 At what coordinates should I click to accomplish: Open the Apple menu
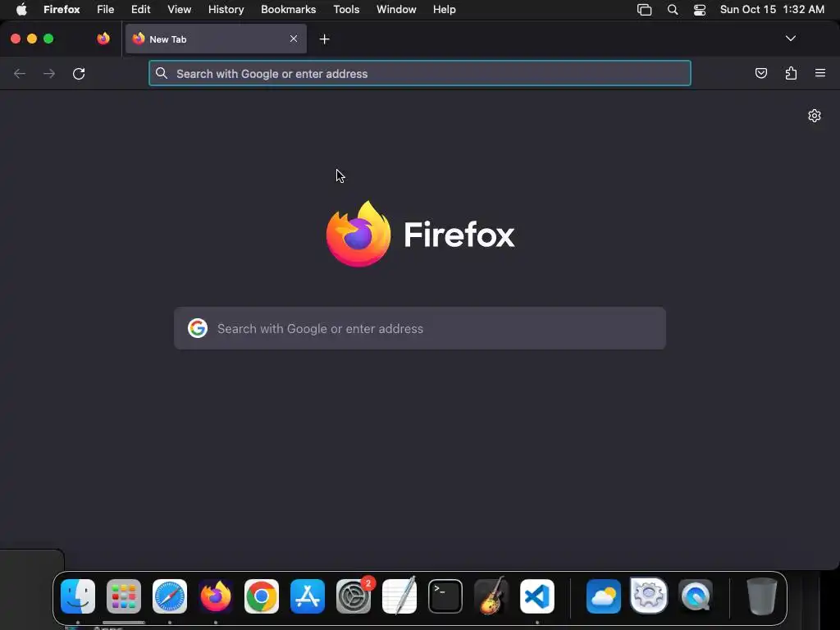[21, 10]
